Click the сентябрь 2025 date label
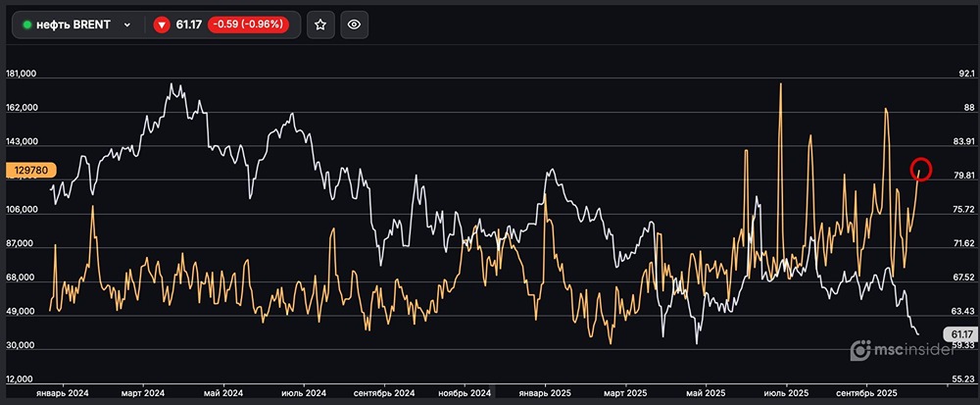Image resolution: width=980 pixels, height=405 pixels. 866,394
